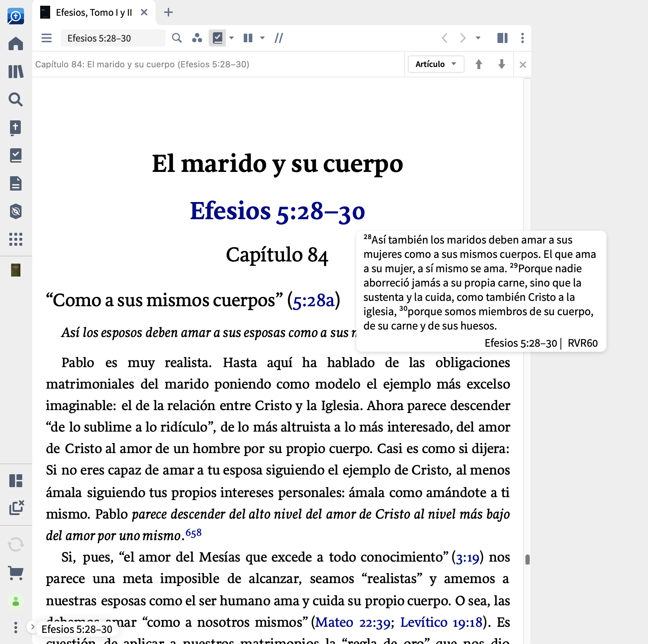Open the panel menu vertical dots
The width and height of the screenshot is (648, 644).
[523, 38]
